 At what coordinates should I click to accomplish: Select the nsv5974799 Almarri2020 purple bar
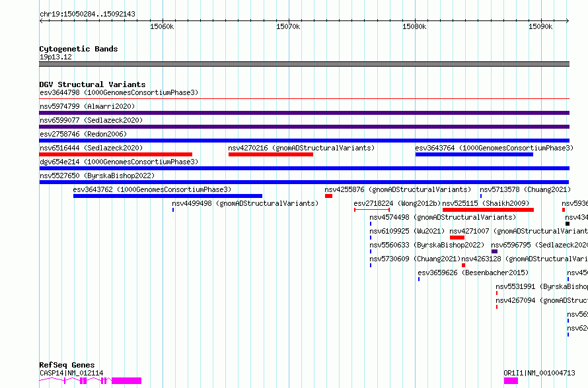point(304,113)
